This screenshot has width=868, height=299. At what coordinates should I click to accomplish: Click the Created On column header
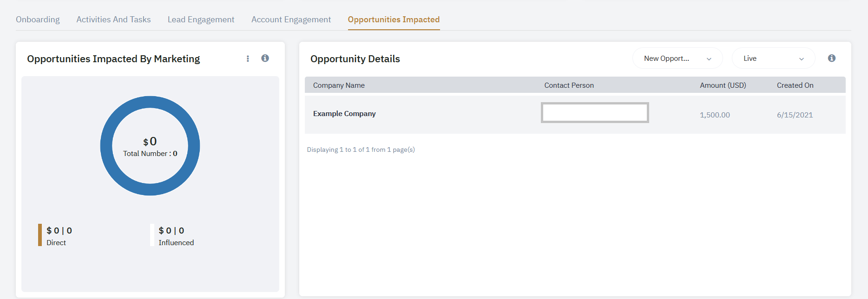point(795,85)
